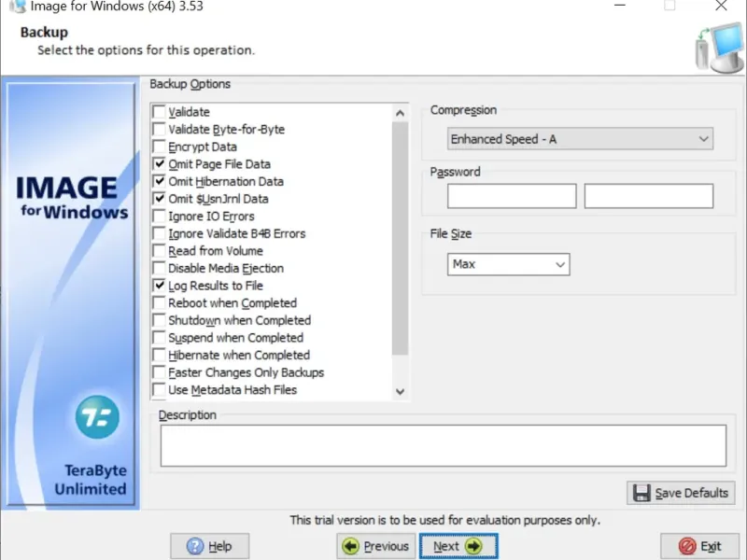Click 'Select the options for this operation.' text
Viewport: 747px width, 560px height.
click(147, 50)
